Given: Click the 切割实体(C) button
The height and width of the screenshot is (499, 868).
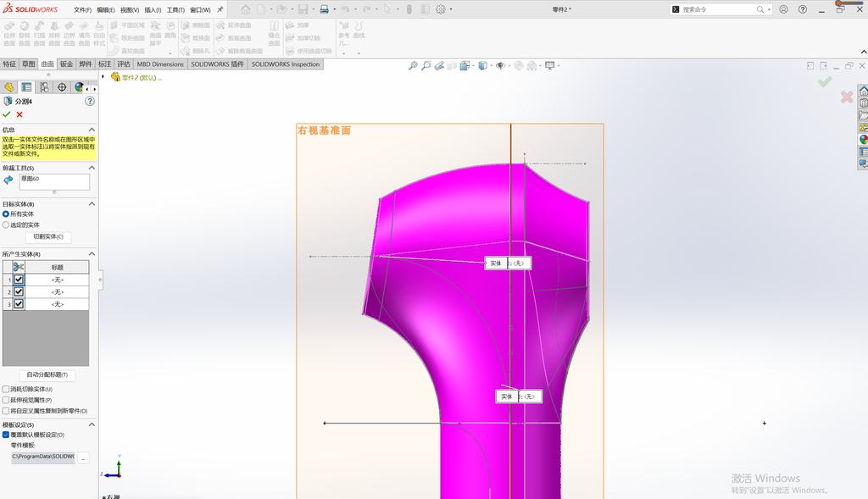Looking at the screenshot, I should coord(48,236).
